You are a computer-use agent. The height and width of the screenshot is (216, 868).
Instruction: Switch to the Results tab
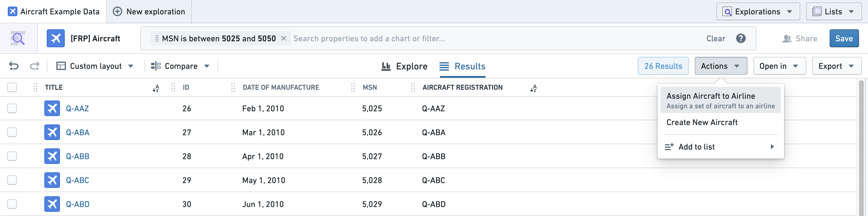(x=463, y=66)
